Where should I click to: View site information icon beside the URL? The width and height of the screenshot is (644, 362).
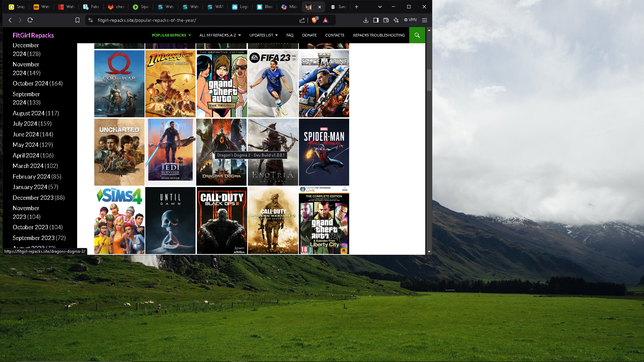(x=90, y=20)
